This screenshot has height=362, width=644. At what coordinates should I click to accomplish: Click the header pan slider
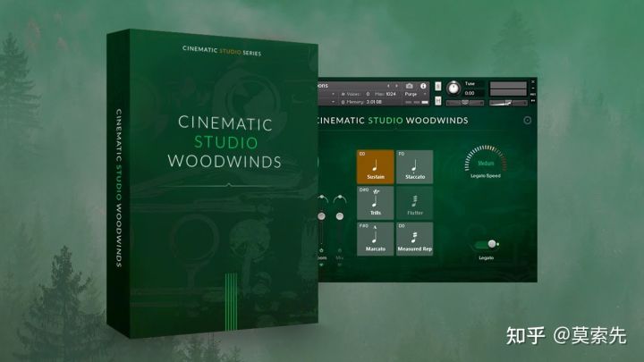click(465, 103)
